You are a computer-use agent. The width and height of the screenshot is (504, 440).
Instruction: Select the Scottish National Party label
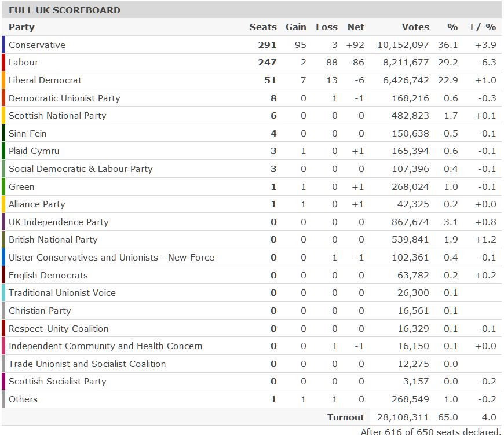coord(57,116)
